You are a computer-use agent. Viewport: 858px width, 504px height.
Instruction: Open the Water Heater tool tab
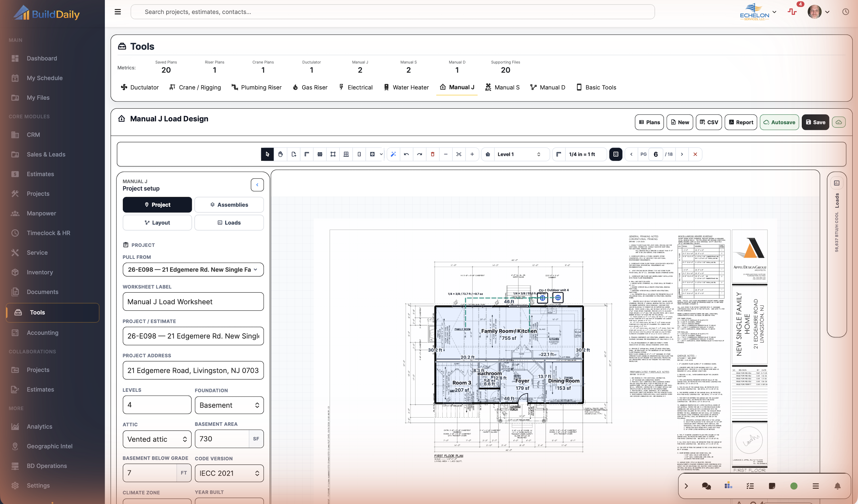click(x=406, y=87)
